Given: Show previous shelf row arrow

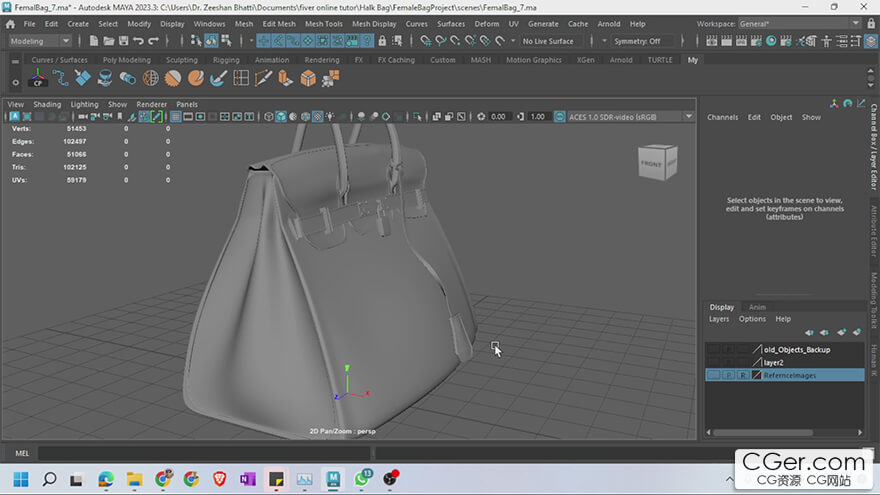Looking at the screenshot, I should pyautogui.click(x=870, y=71).
